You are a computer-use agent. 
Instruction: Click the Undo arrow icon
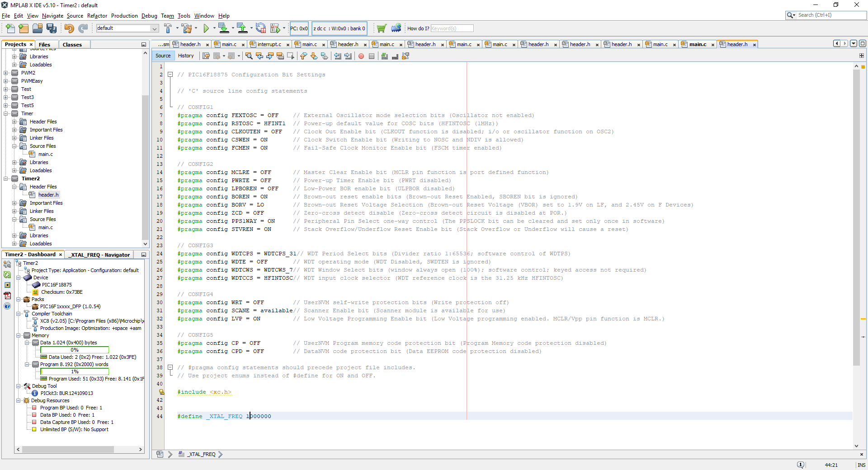(69, 28)
